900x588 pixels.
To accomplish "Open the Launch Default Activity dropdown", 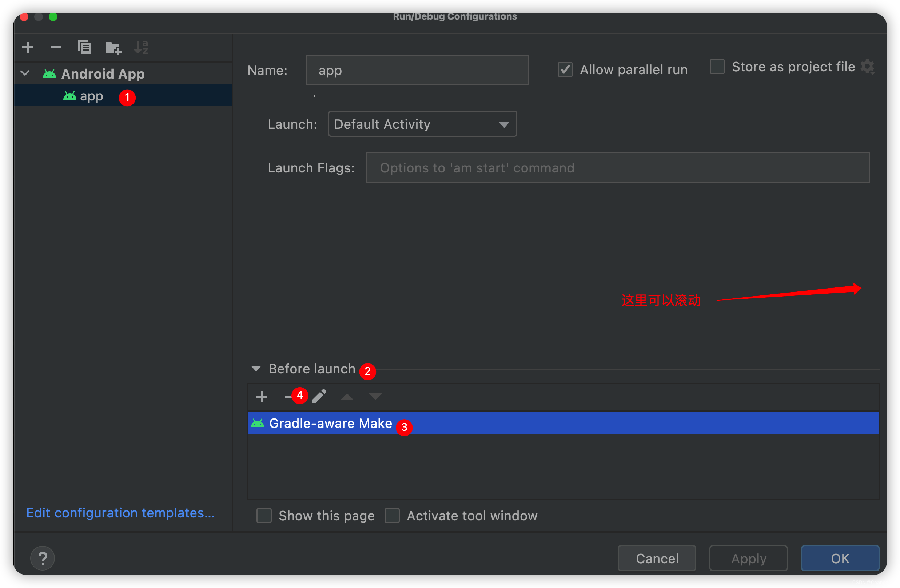I will 422,124.
